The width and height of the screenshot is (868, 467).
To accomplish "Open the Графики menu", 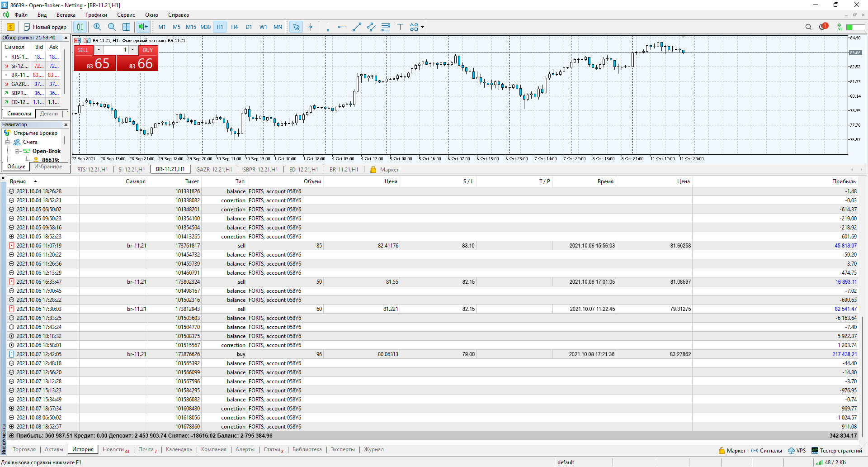I will pyautogui.click(x=96, y=15).
